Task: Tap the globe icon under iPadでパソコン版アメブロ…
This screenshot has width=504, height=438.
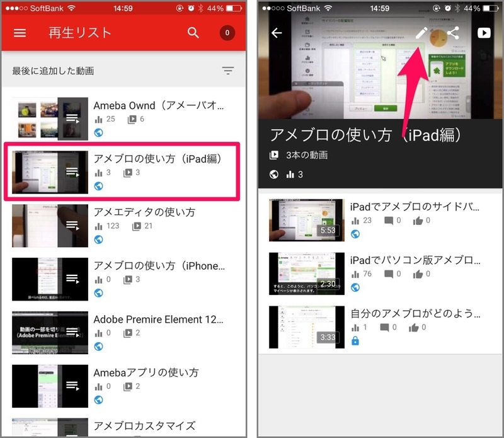Action: [355, 287]
